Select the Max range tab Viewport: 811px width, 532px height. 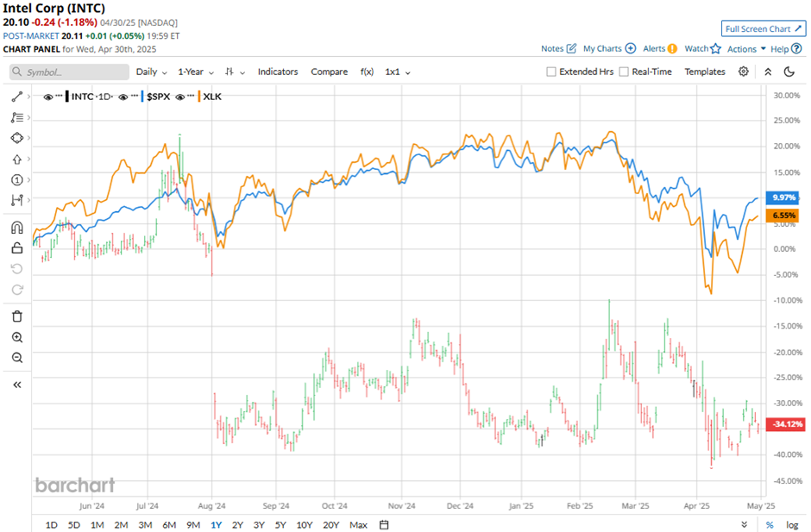point(358,525)
